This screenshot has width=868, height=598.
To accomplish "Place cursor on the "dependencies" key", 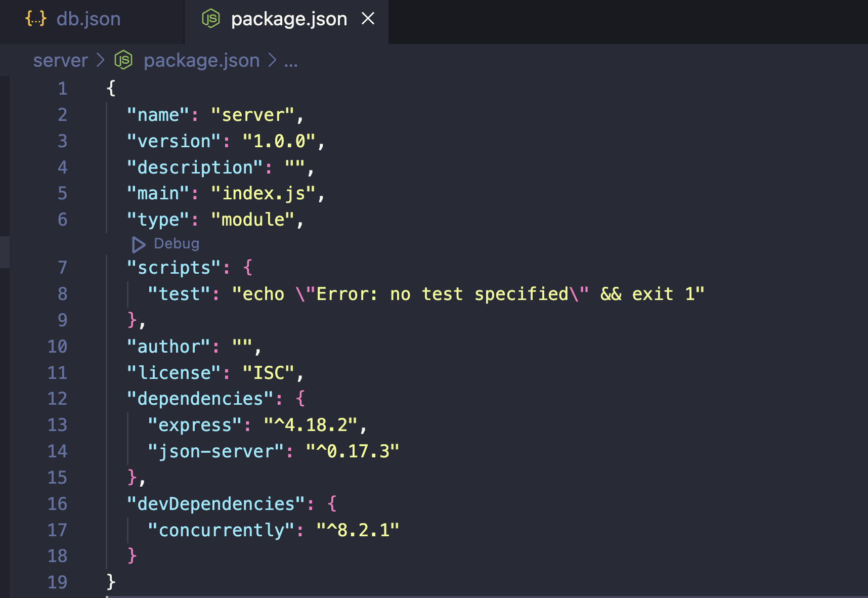I will [200, 399].
